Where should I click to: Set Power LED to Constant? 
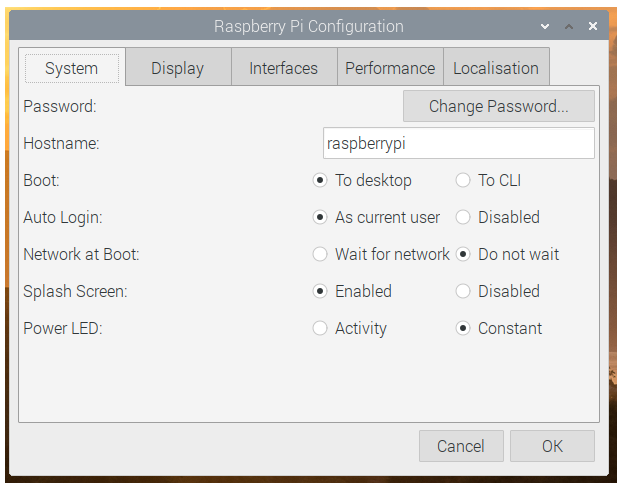[x=463, y=328]
